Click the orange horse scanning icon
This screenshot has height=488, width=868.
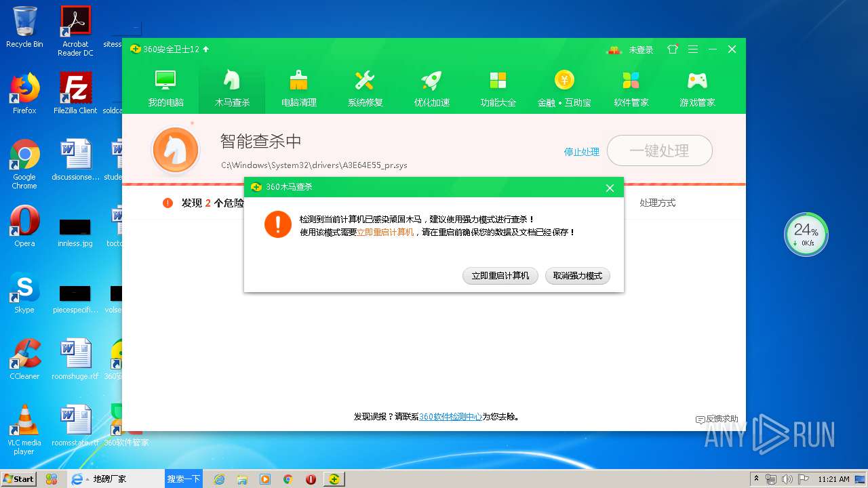176,150
